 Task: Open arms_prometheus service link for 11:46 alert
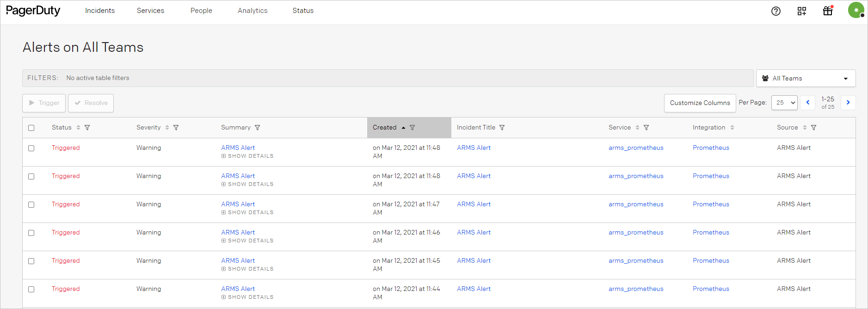(x=636, y=233)
